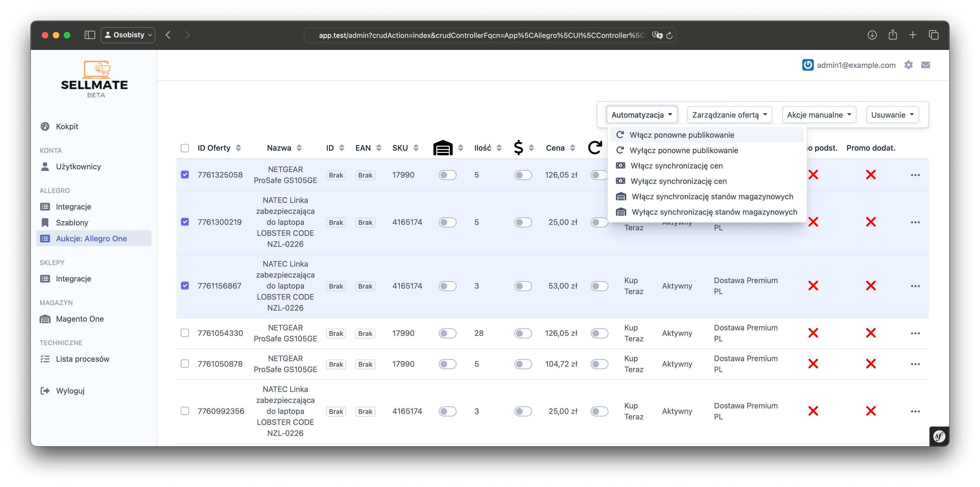Open Użytkownicy in the sidebar
980x487 pixels.
pyautogui.click(x=94, y=166)
